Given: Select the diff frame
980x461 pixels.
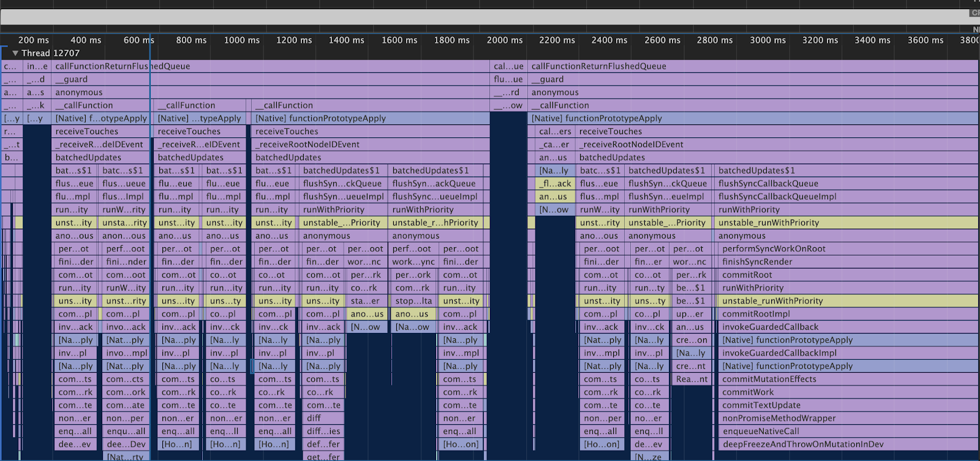Looking at the screenshot, I should (x=322, y=418).
